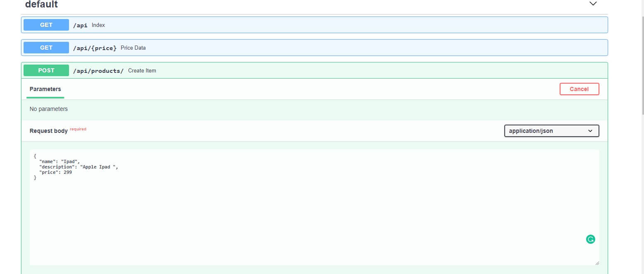Expand the /api Index endpoint row
644x274 pixels.
click(331, 25)
